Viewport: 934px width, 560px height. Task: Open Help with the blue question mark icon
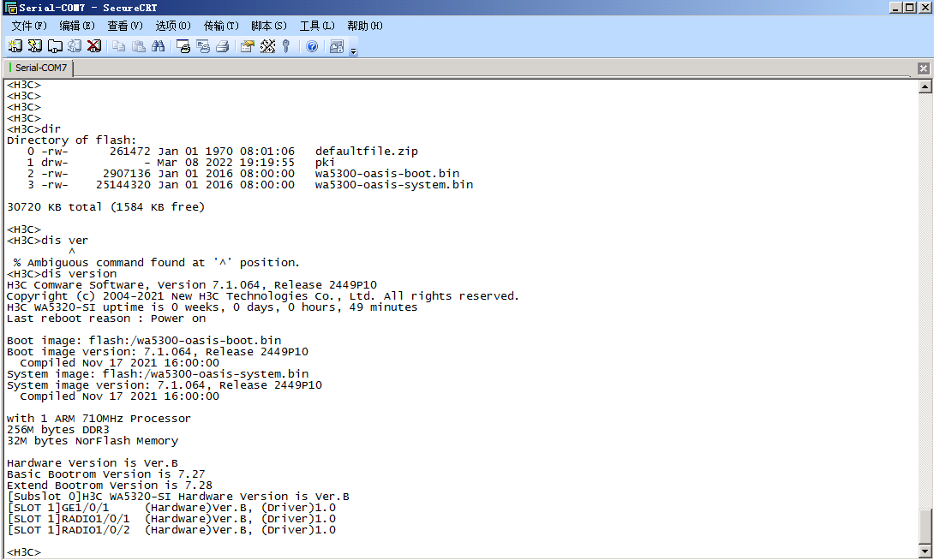pos(312,46)
